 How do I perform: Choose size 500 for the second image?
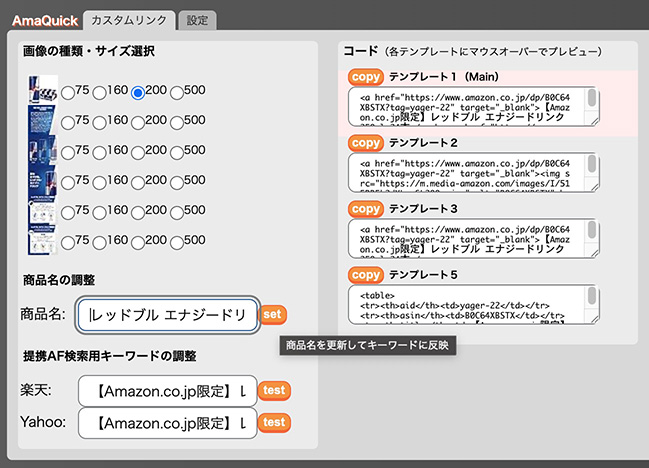[x=177, y=123]
